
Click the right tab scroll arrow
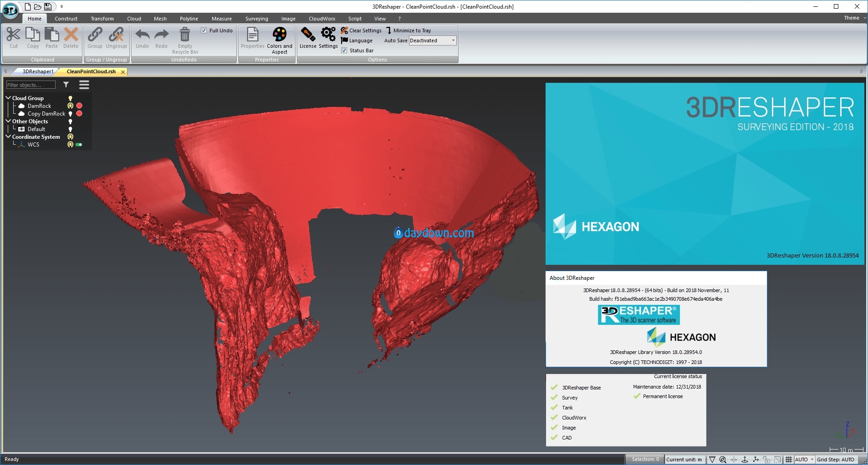tap(862, 71)
